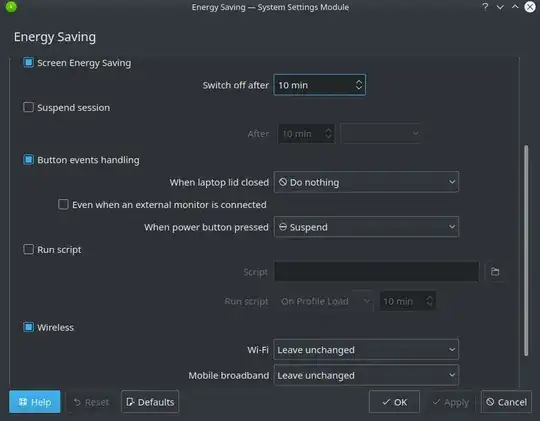
Task: Minimize window with the down chevron icon
Action: tap(500, 7)
